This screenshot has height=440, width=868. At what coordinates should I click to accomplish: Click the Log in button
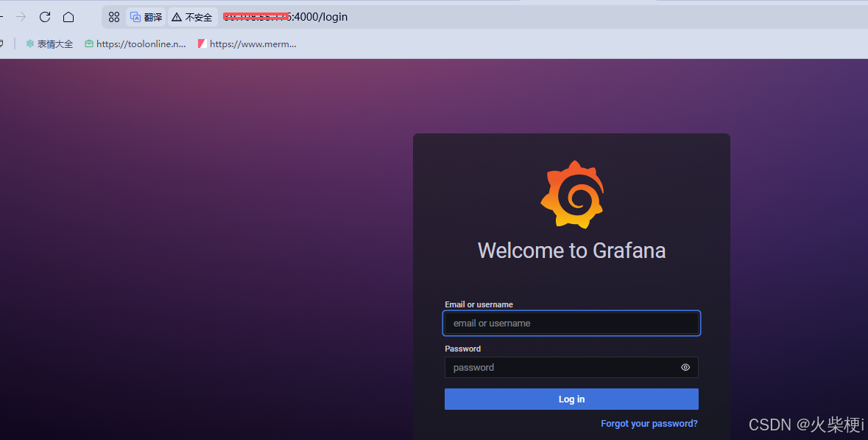(x=571, y=399)
